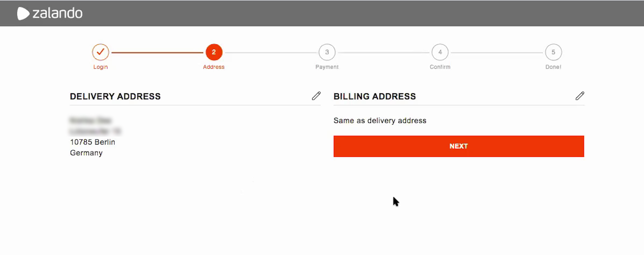Click the '10785 Berlin' address line
Image resolution: width=644 pixels, height=255 pixels.
tap(93, 142)
